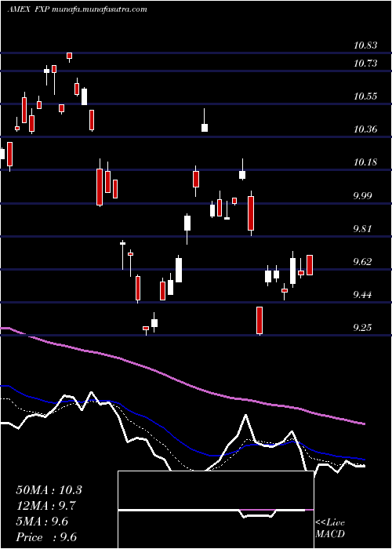Image resolution: width=392 pixels, height=549 pixels.
Task: Click the 50MA : 10.3 readout
Action: (x=49, y=490)
